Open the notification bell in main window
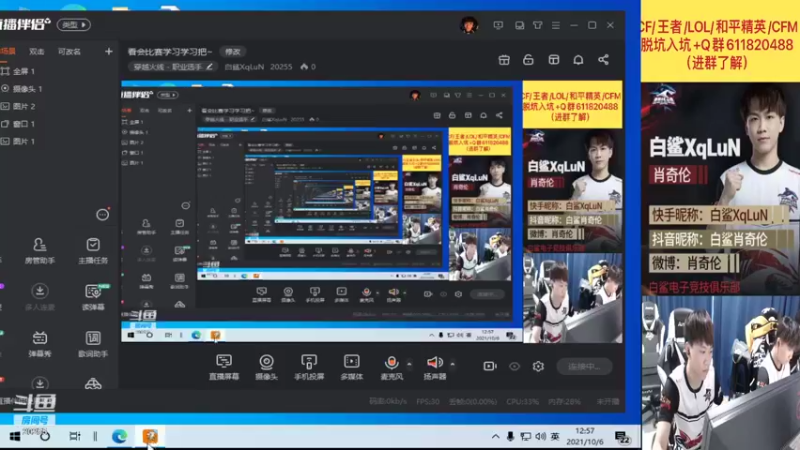Viewport: 800px width, 450px height. (x=578, y=60)
